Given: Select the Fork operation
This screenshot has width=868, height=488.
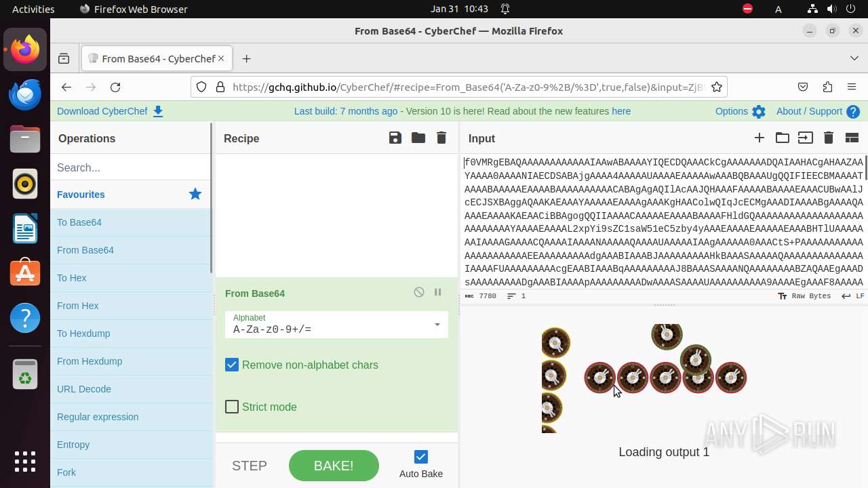Looking at the screenshot, I should [132, 472].
